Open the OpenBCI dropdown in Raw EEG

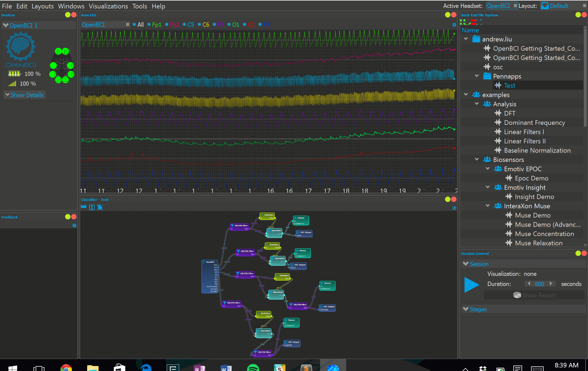(105, 25)
